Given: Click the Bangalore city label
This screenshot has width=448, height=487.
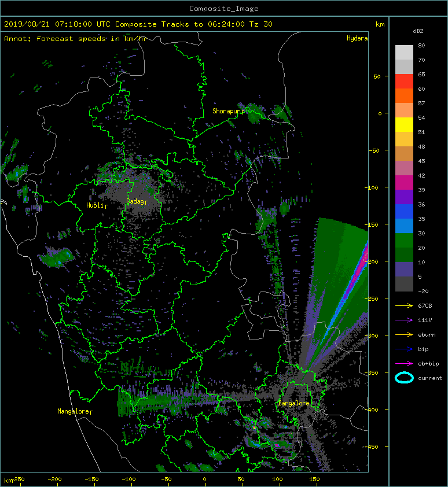Looking at the screenshot, I should click(x=294, y=403).
